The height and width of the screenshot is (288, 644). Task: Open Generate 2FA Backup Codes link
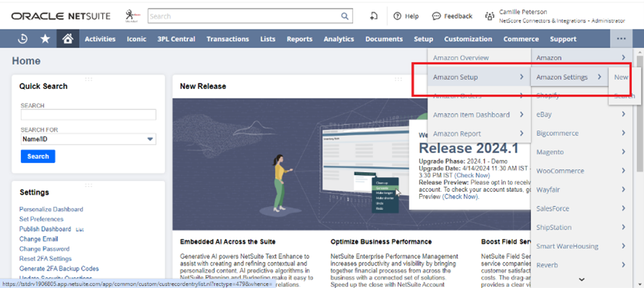point(59,268)
